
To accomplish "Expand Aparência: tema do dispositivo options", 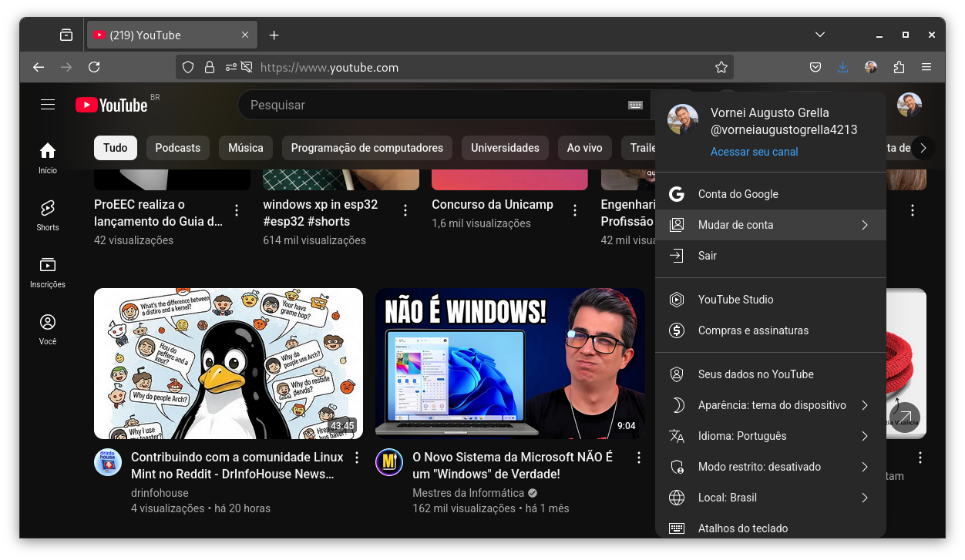I will click(771, 405).
